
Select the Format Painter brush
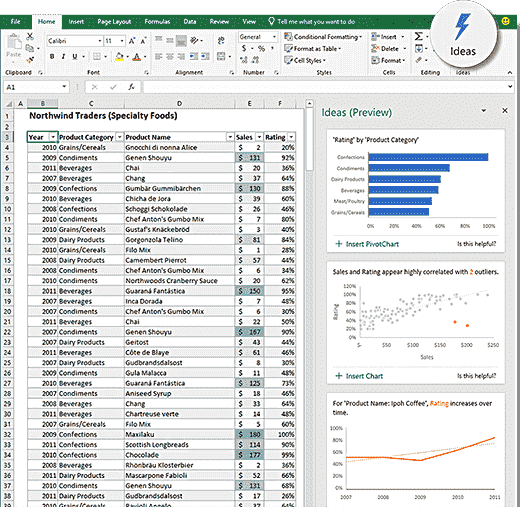pyautogui.click(x=30, y=60)
